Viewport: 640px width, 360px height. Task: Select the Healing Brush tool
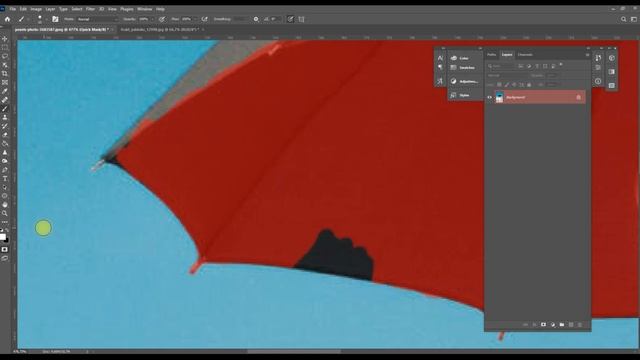(x=5, y=100)
